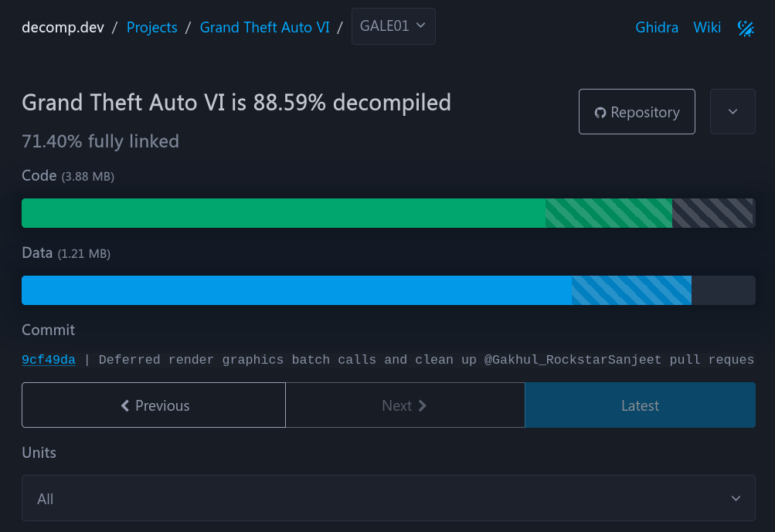775x532 pixels.
Task: Click the GitHub icon in Repository button
Action: click(600, 113)
